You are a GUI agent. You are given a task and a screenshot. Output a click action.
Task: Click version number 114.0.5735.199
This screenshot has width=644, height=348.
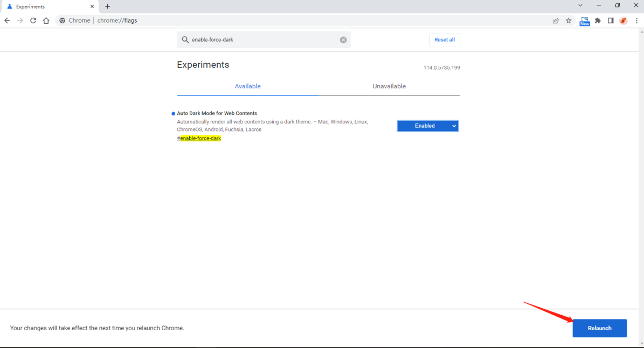[x=441, y=68]
